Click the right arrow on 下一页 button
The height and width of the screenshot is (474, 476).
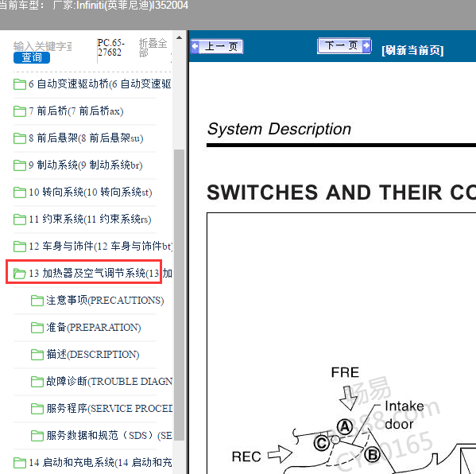point(366,45)
